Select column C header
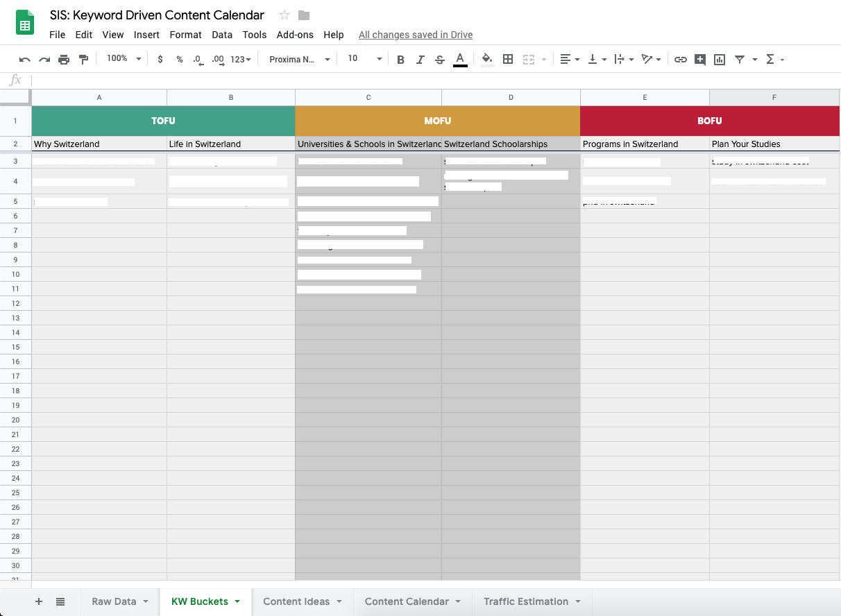The width and height of the screenshot is (841, 616). coord(368,97)
